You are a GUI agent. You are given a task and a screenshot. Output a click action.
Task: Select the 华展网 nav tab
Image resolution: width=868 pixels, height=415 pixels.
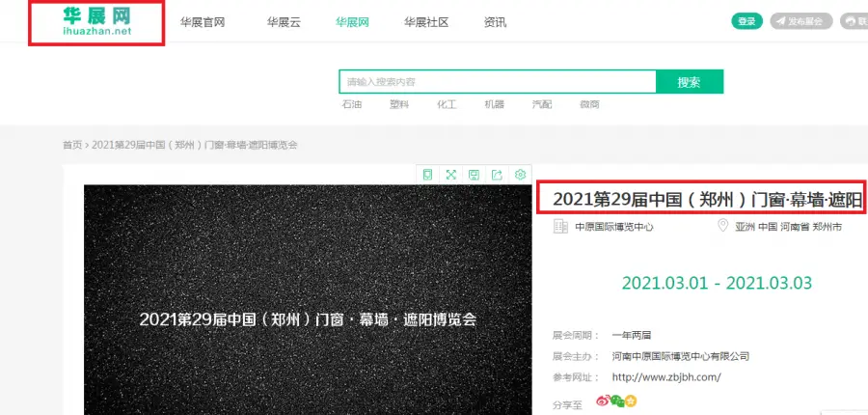click(x=352, y=22)
